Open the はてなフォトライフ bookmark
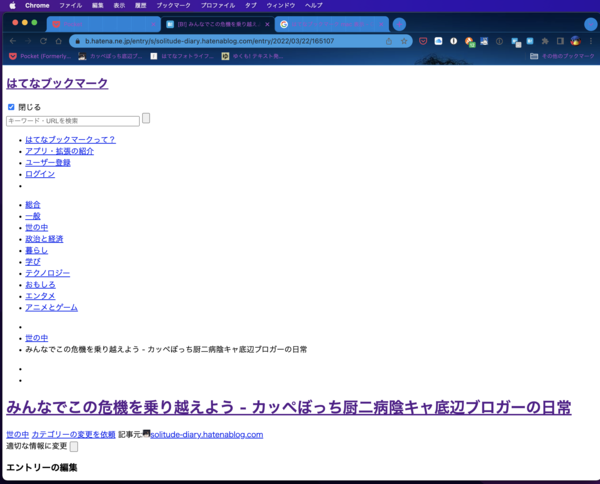The height and width of the screenshot is (484, 600). (x=182, y=56)
